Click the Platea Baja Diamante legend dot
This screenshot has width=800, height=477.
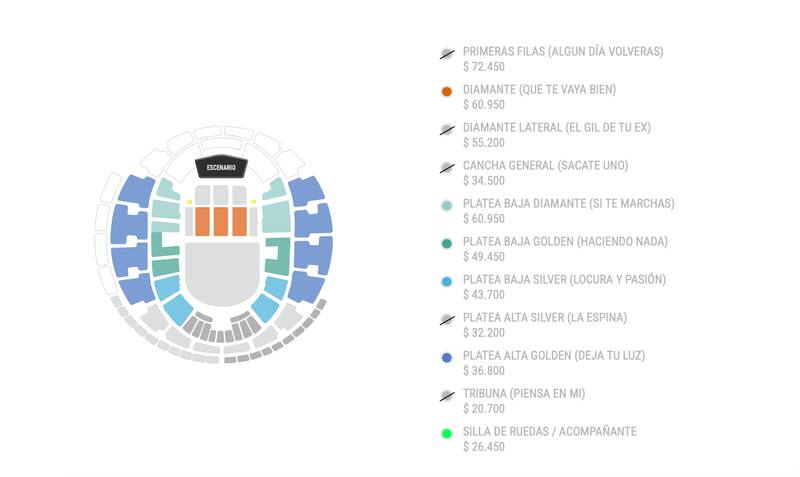tap(447, 206)
